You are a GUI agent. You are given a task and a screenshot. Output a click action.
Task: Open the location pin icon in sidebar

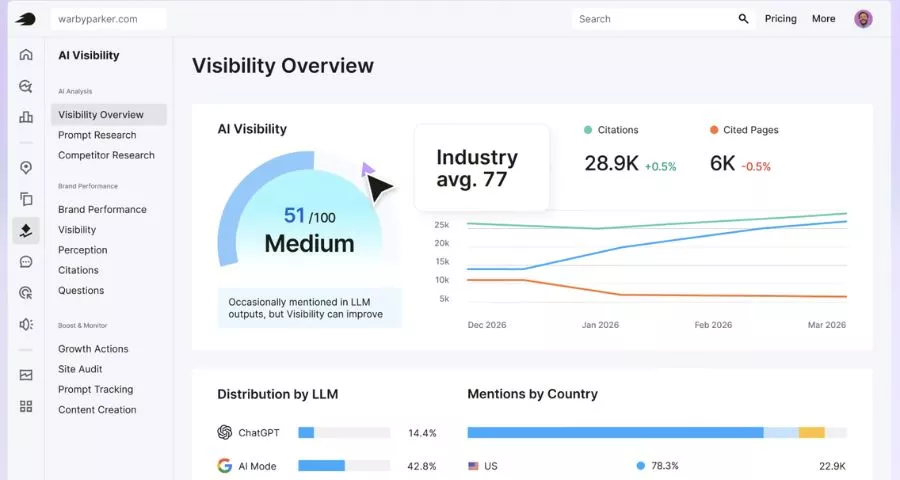(26, 168)
